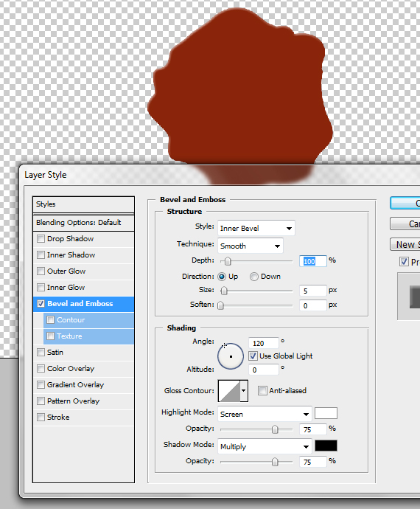The height and width of the screenshot is (509, 420).
Task: Enable the Pattern Overlay checkbox
Action: 41,401
